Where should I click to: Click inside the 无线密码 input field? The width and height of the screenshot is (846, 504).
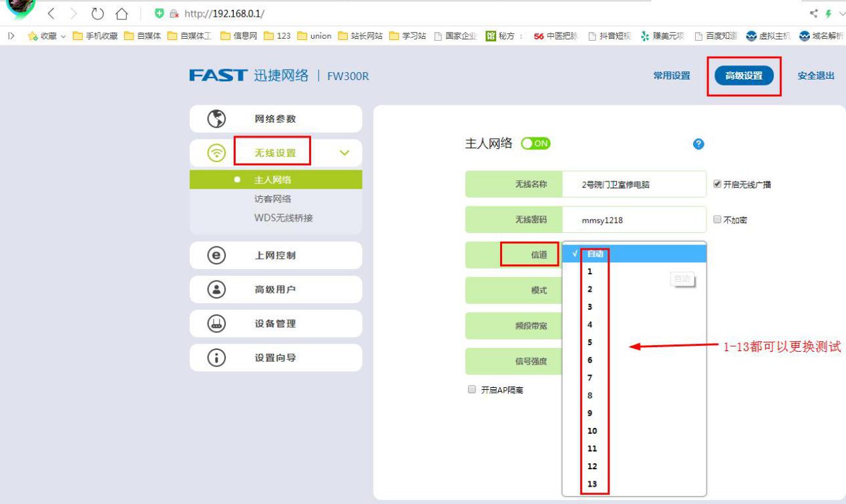[634, 218]
